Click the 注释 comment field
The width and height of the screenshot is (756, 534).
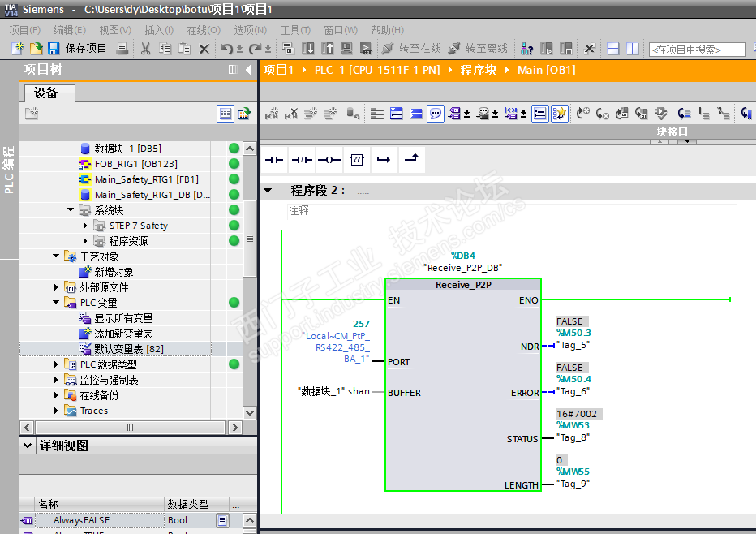click(513, 211)
